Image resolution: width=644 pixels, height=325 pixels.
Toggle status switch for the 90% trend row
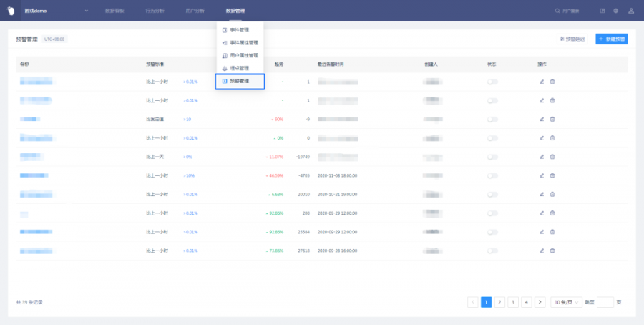coord(492,119)
